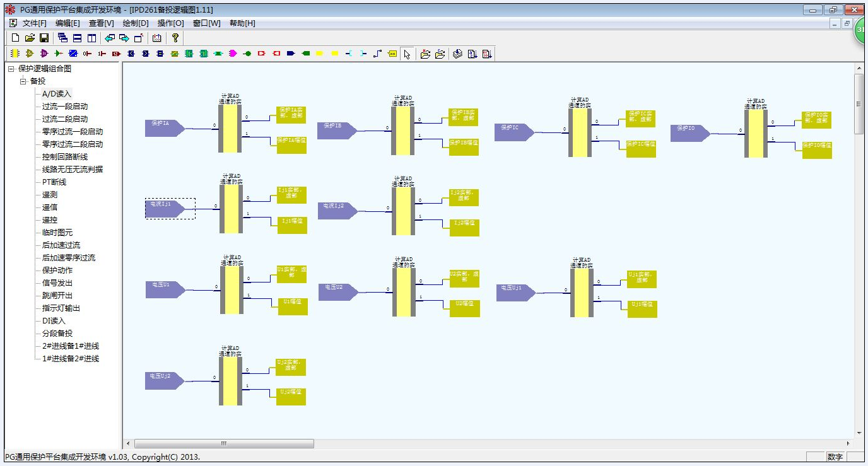Select 过流一段启动 in the tree
The image size is (868, 466).
65,107
